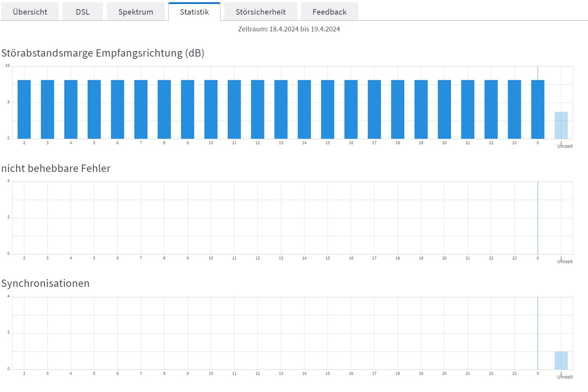Click the nicht behebbare Fehler heading

(x=56, y=168)
